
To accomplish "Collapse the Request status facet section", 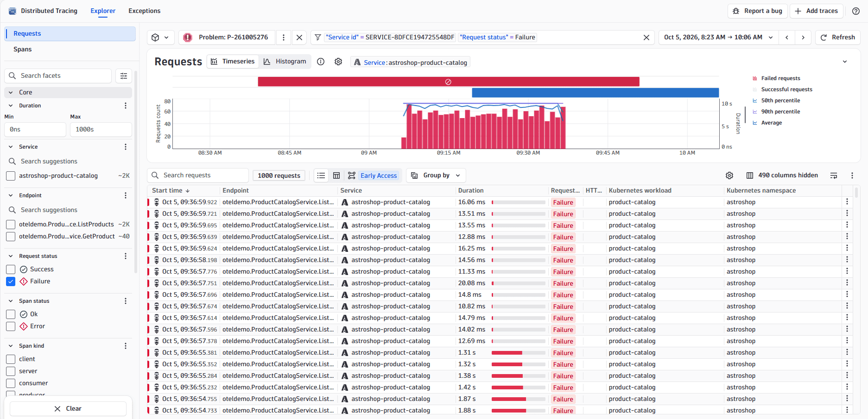I will (11, 256).
